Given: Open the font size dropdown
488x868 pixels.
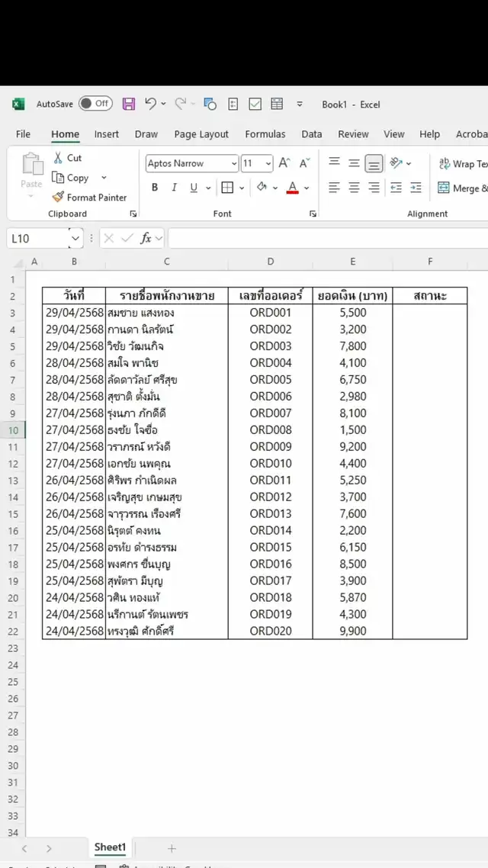Looking at the screenshot, I should click(x=268, y=163).
